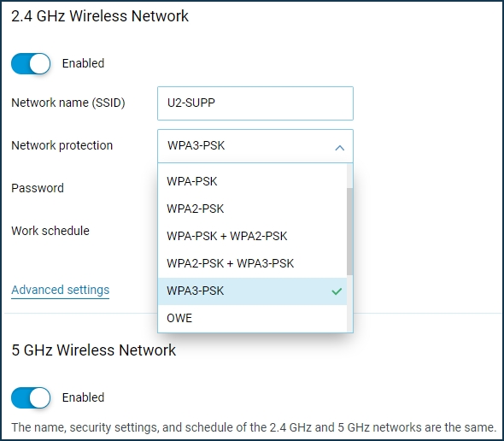The height and width of the screenshot is (441, 504).
Task: Click the Work schedule label
Action: click(x=50, y=231)
